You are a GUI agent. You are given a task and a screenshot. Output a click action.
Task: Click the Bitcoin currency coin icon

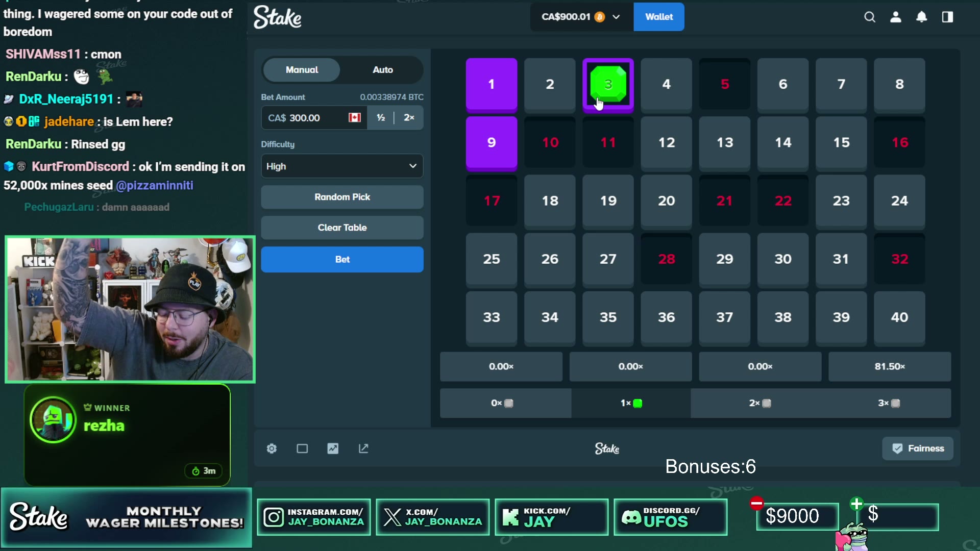pos(600,17)
